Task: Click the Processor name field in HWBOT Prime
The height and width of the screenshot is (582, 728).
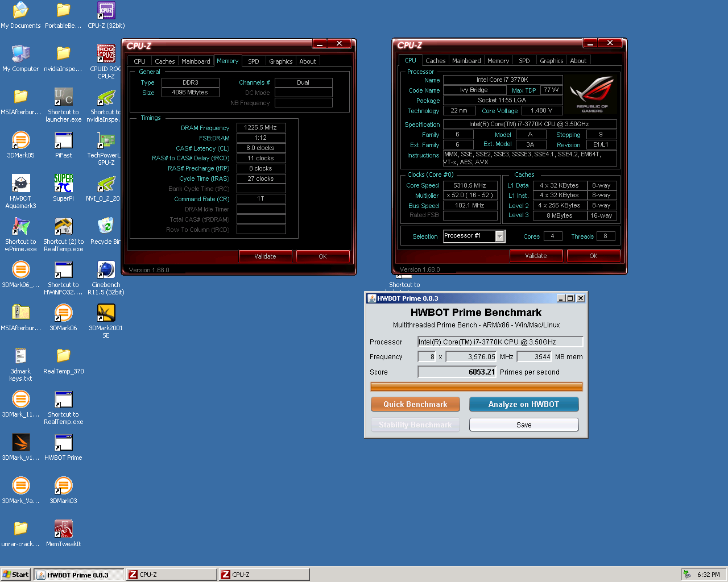Action: point(500,342)
